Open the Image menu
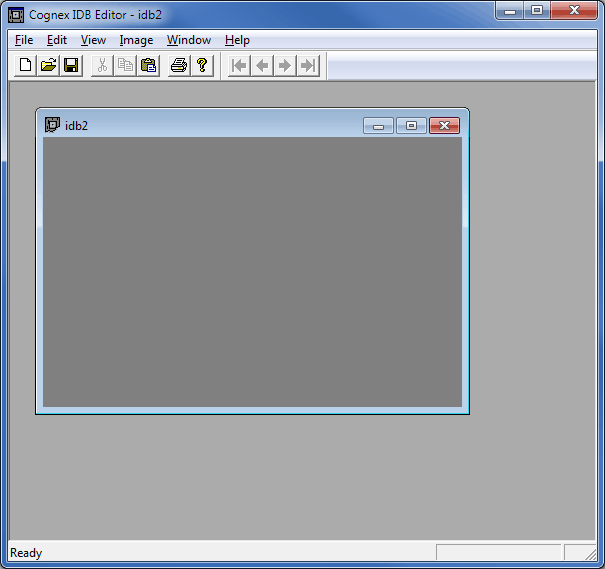Screen dimensions: 605x569 tap(136, 40)
